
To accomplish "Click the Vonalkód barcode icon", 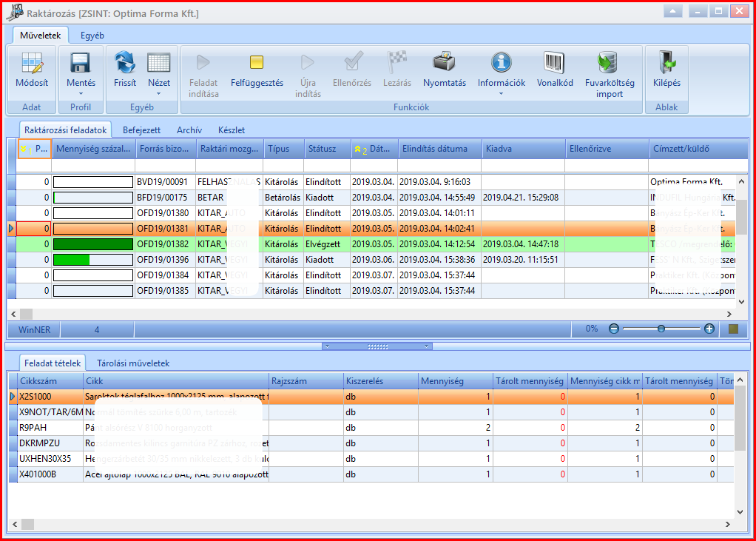I will click(555, 63).
